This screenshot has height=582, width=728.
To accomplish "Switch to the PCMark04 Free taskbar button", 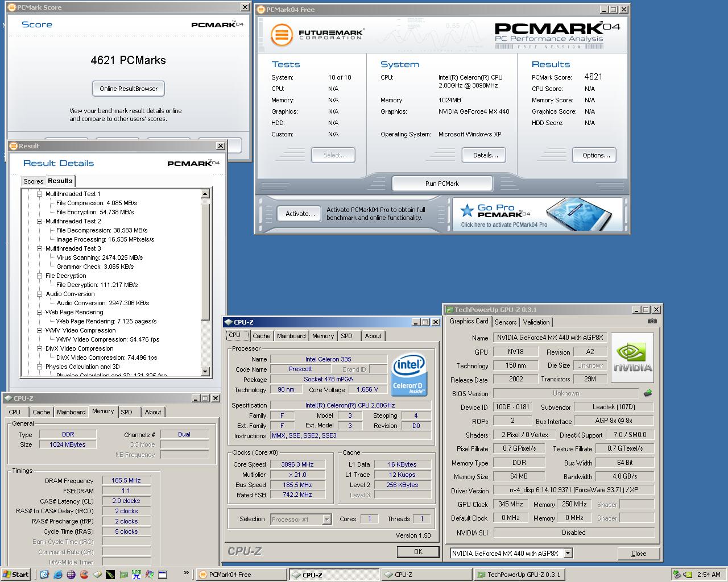I will coord(241,575).
